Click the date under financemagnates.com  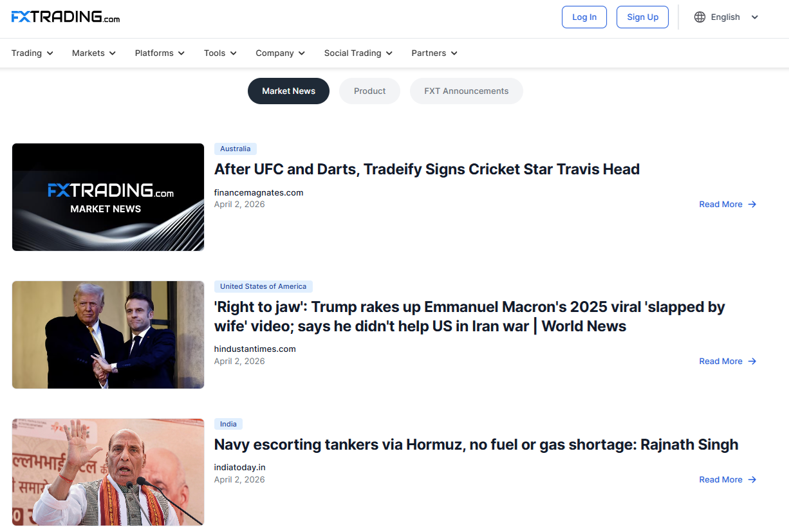click(239, 205)
